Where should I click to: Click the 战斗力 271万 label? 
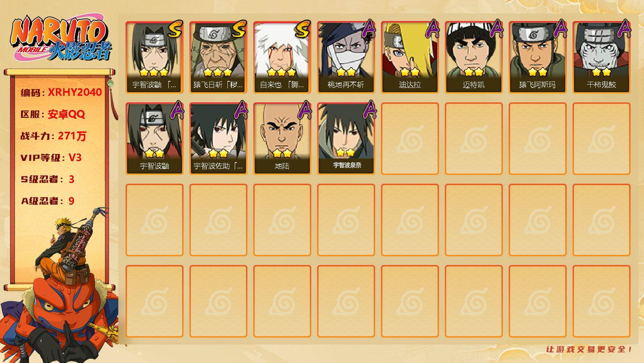(53, 136)
